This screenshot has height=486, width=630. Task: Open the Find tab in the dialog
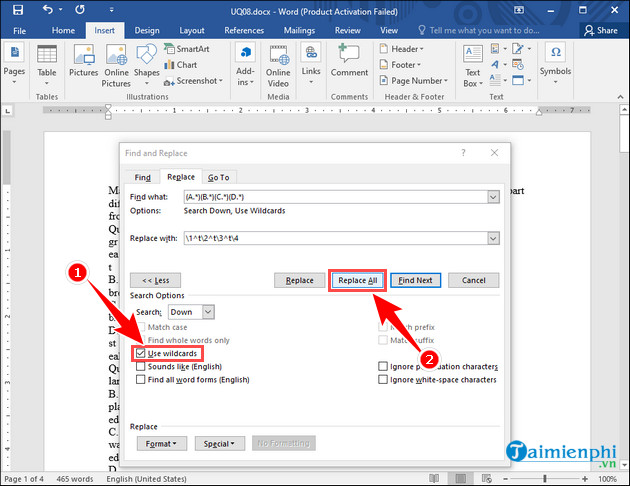click(x=142, y=177)
